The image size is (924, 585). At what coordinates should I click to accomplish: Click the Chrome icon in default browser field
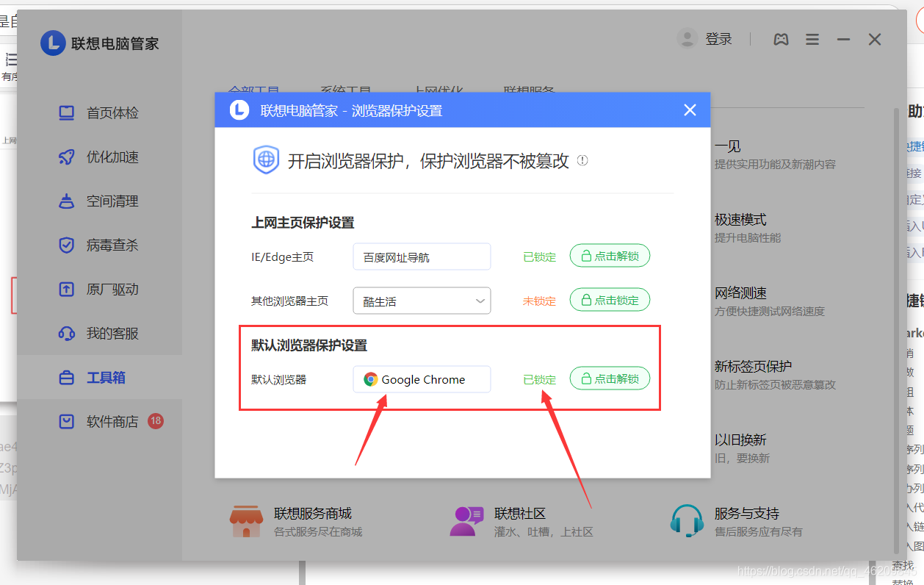371,379
